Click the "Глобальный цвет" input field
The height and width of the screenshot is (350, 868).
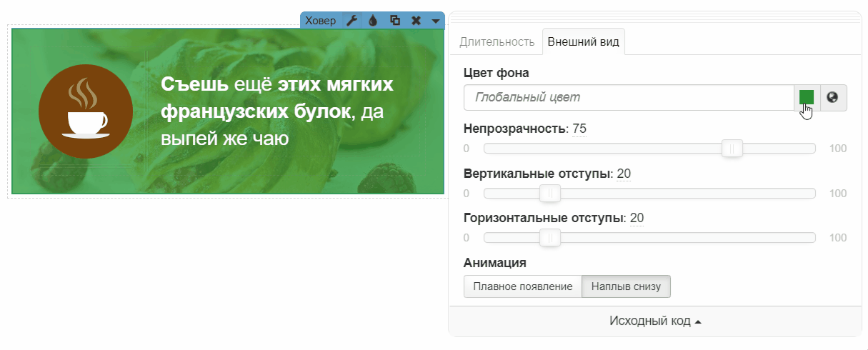[629, 97]
